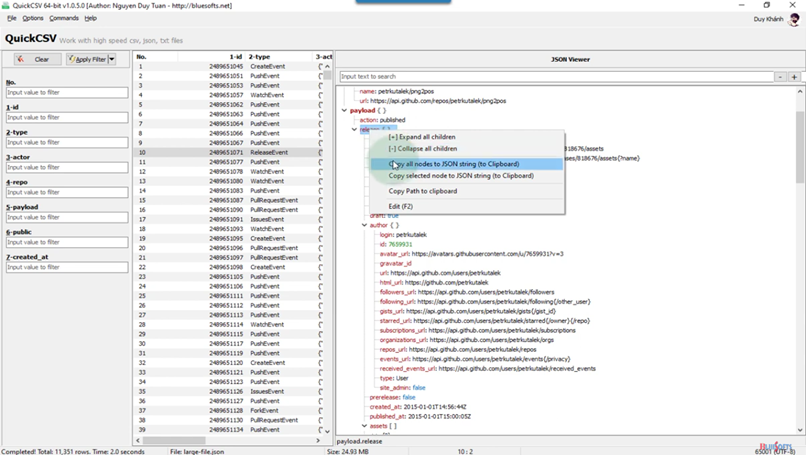Click the 6-public filter input field
The width and height of the screenshot is (806, 455).
(67, 242)
